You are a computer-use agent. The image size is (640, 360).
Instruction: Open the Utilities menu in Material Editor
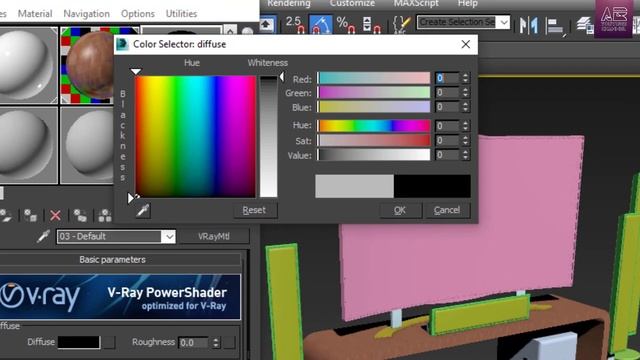coord(181,13)
